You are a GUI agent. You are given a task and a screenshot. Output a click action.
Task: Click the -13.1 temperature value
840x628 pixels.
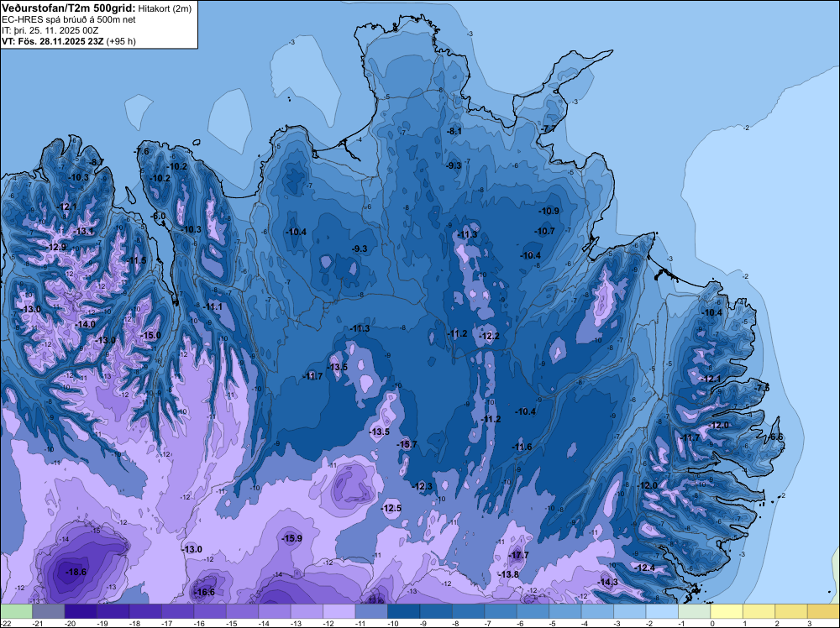(x=83, y=231)
